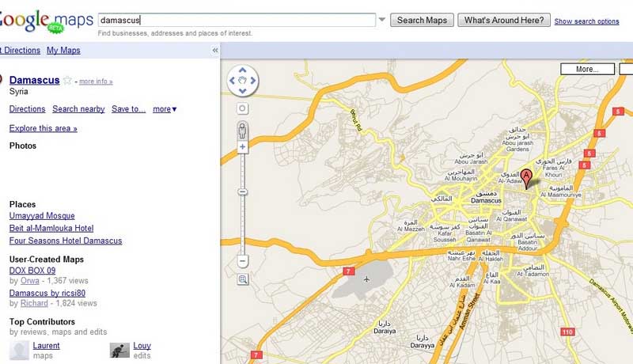Open the search box history dropdown arrow
Screen dimensions: 633x364
[x=382, y=21]
